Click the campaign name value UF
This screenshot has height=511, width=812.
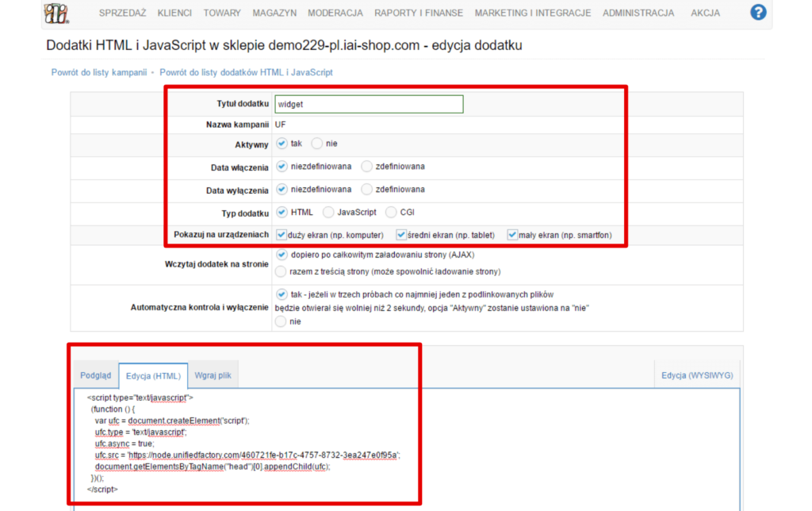(x=280, y=125)
